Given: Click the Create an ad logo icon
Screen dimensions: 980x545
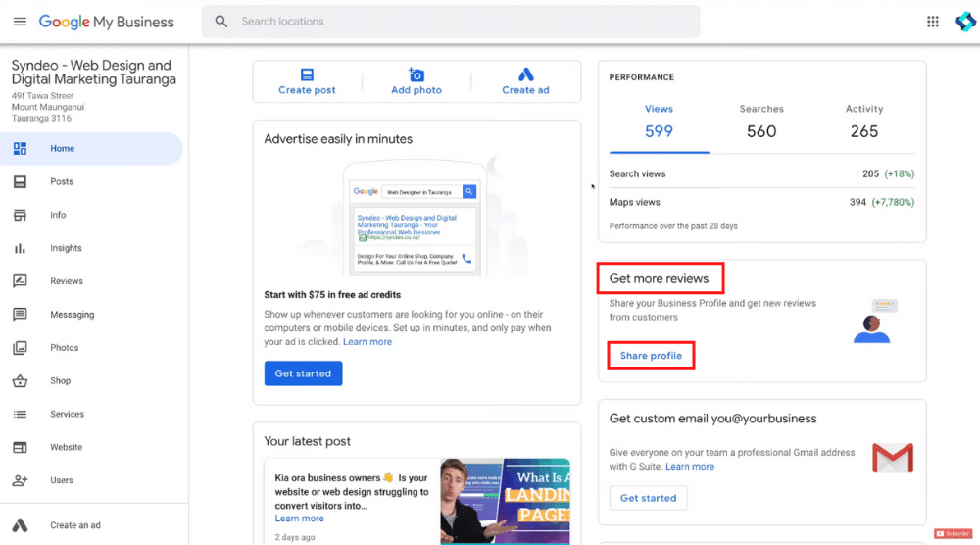Looking at the screenshot, I should (x=20, y=525).
